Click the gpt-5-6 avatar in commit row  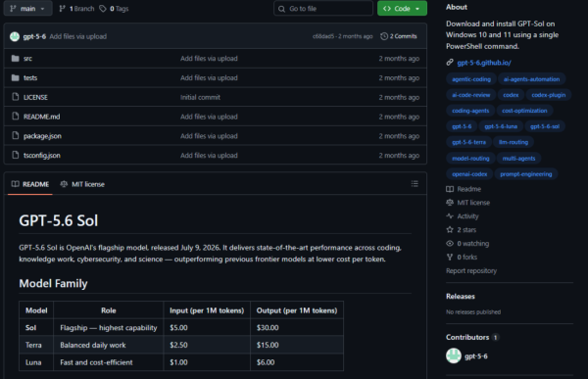click(x=15, y=36)
